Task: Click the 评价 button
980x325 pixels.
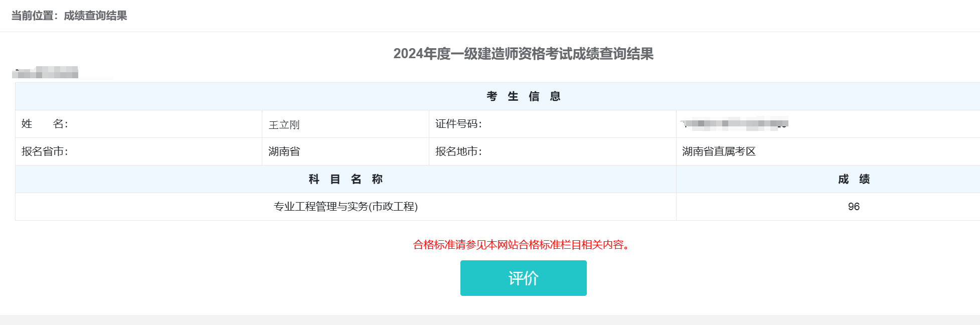Action: 523,278
